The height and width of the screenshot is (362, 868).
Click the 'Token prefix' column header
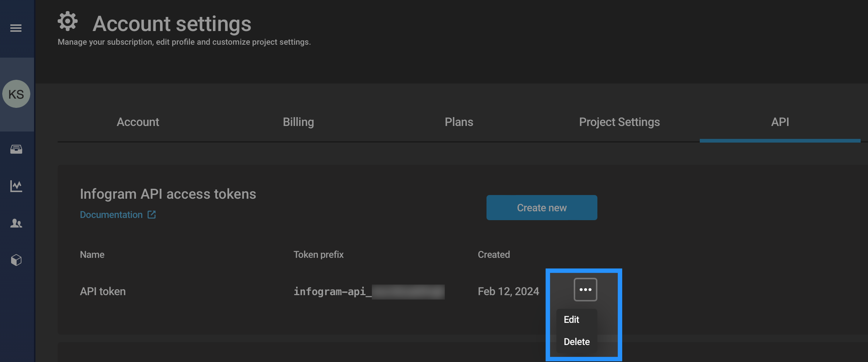coord(319,255)
